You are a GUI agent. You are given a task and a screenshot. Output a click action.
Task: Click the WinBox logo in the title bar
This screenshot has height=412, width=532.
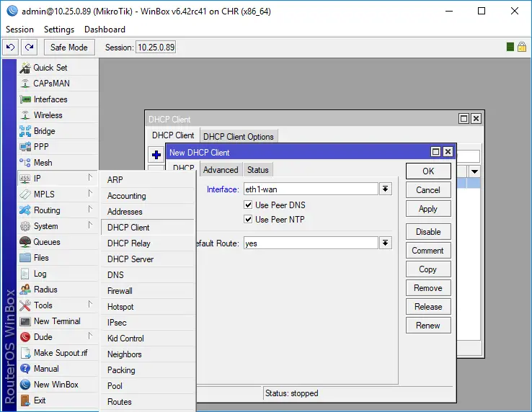(x=12, y=12)
